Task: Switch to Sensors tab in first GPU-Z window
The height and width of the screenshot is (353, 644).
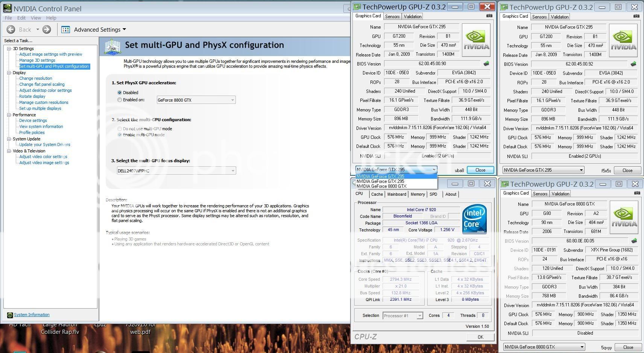Action: pos(392,17)
